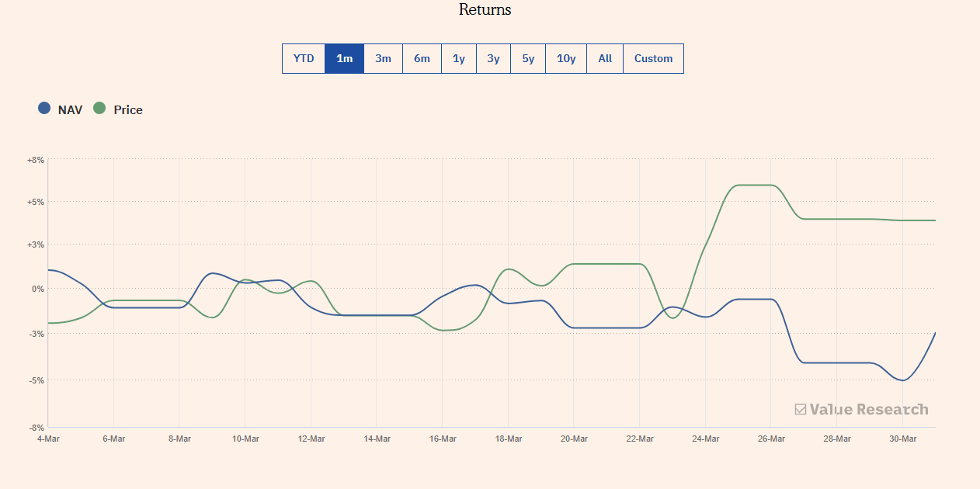Click NAV line's lowest dip near 30-Mar
Image resolution: width=980 pixels, height=489 pixels.
pyautogui.click(x=903, y=380)
